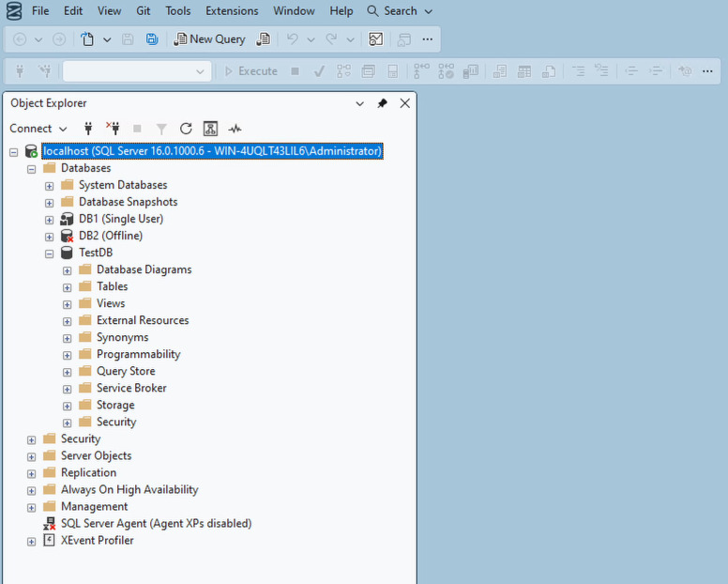Click the New Query button
728x584 pixels.
[x=209, y=39]
